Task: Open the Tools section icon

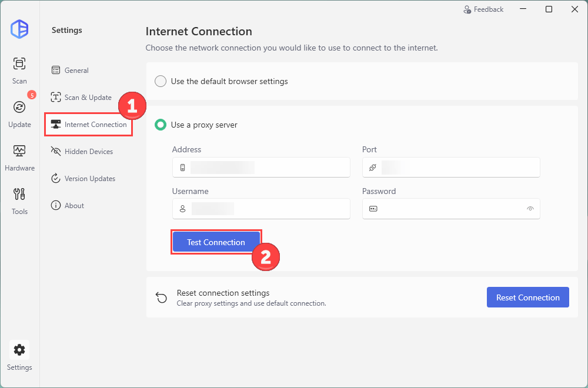Action: pos(19,195)
